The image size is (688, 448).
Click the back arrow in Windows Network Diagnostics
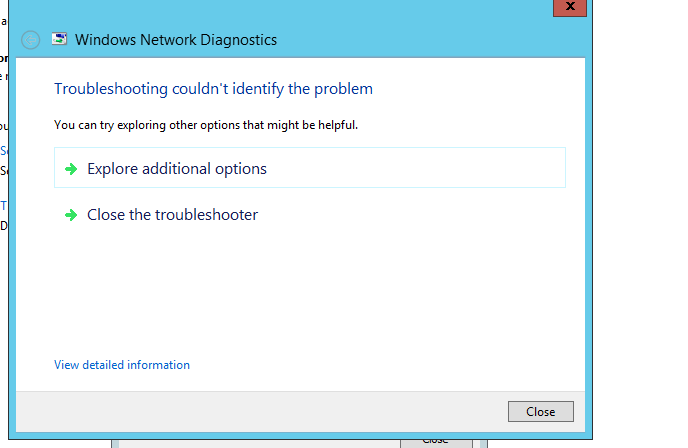tap(31, 40)
